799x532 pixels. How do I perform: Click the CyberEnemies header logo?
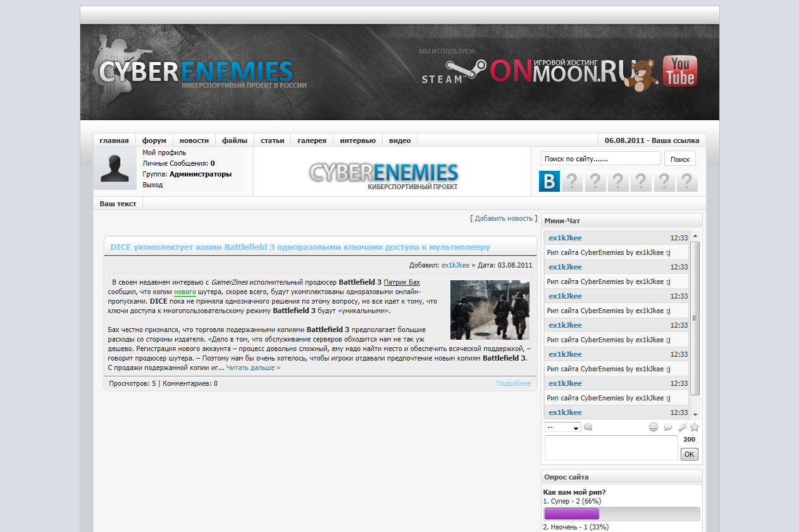click(202, 71)
